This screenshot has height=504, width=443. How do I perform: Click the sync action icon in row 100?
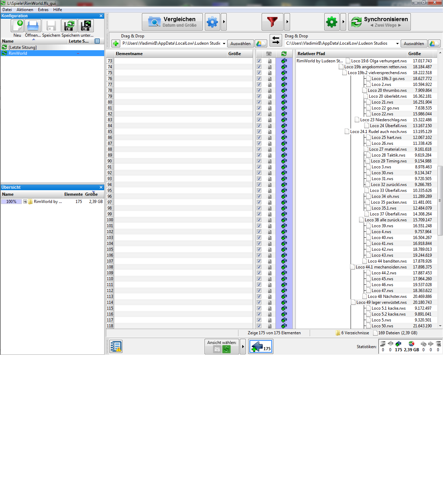284,220
